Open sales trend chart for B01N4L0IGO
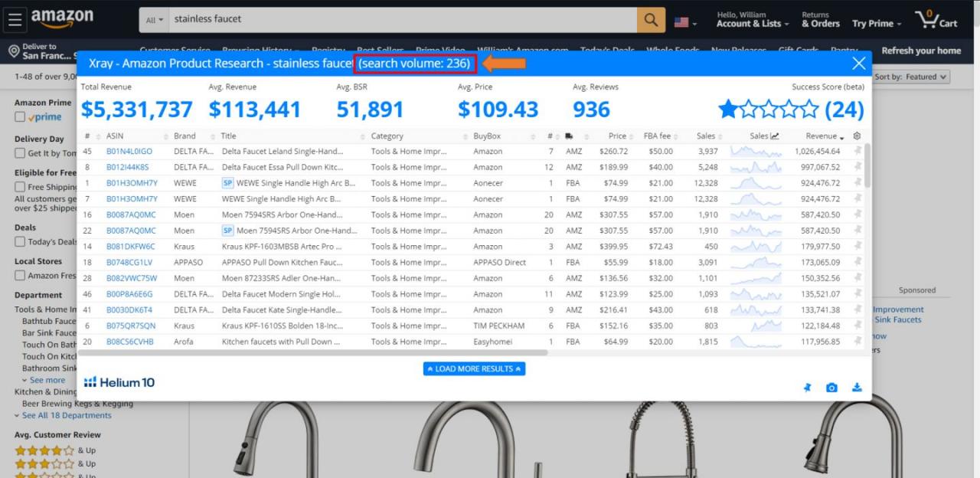980x478 pixels. pos(755,151)
